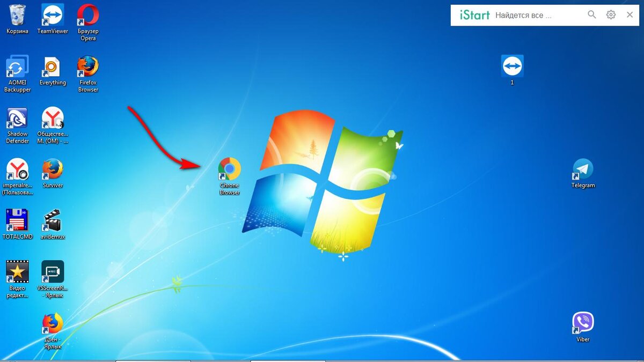644x362 pixels.
Task: Launch TeamViewer desktop shortcut
Action: [53, 19]
